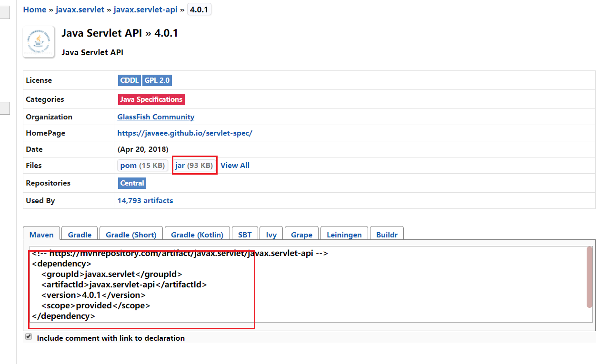
Task: Switch to the Gradle tab
Action: point(80,235)
